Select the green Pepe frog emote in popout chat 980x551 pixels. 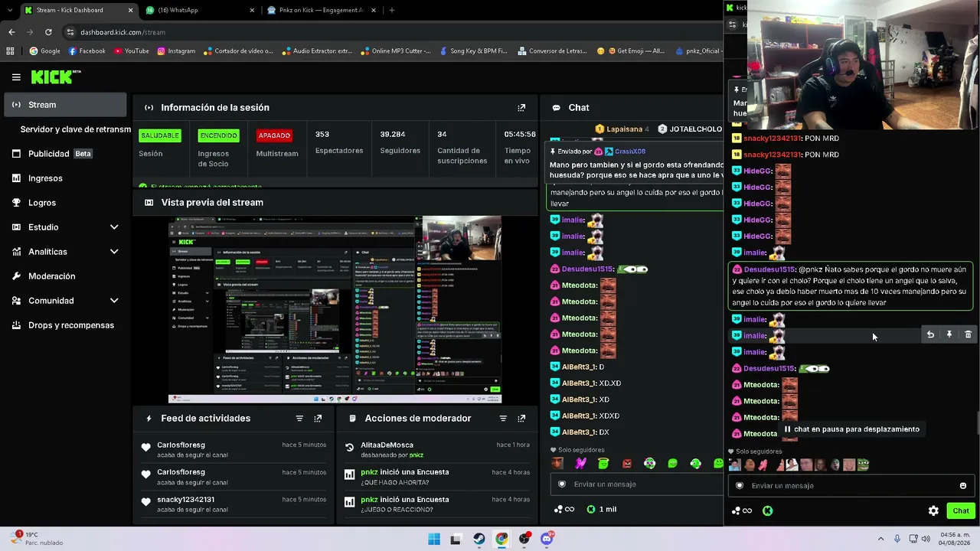(x=863, y=465)
